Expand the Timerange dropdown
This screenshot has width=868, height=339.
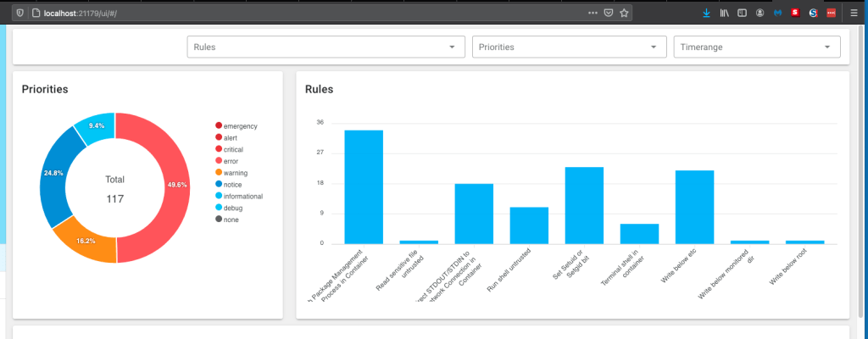(755, 47)
